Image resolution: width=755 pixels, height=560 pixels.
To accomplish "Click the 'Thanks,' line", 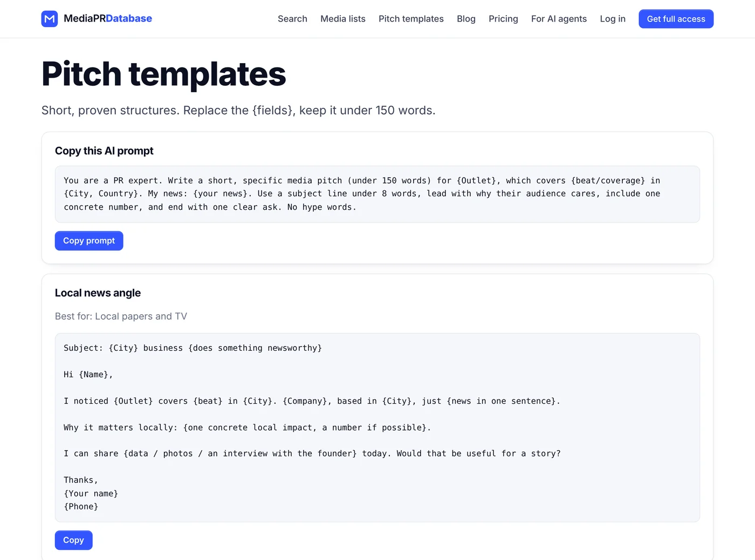I will (81, 480).
